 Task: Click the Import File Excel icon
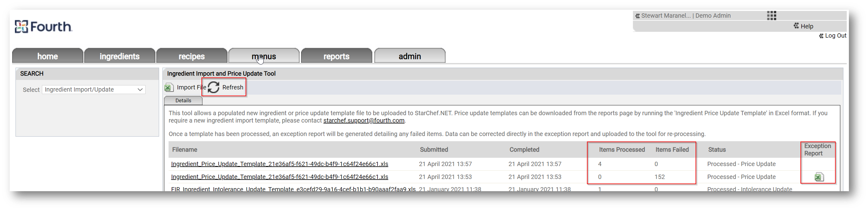[169, 88]
